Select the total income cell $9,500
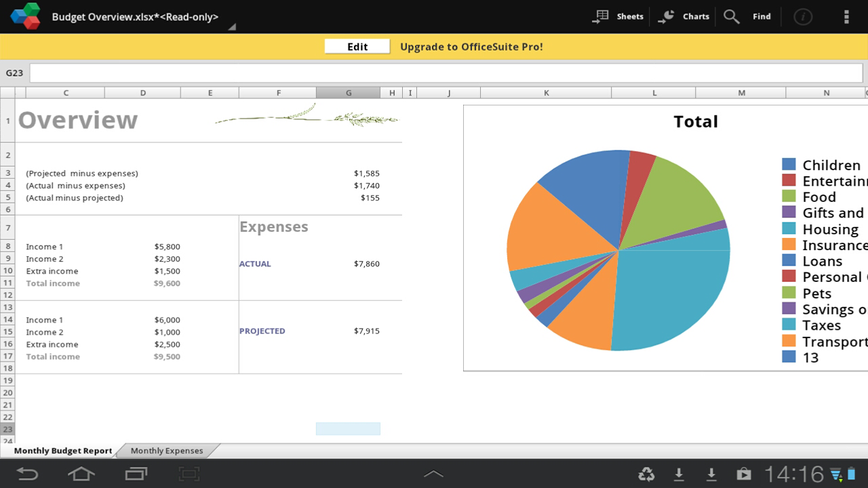 pyautogui.click(x=167, y=357)
